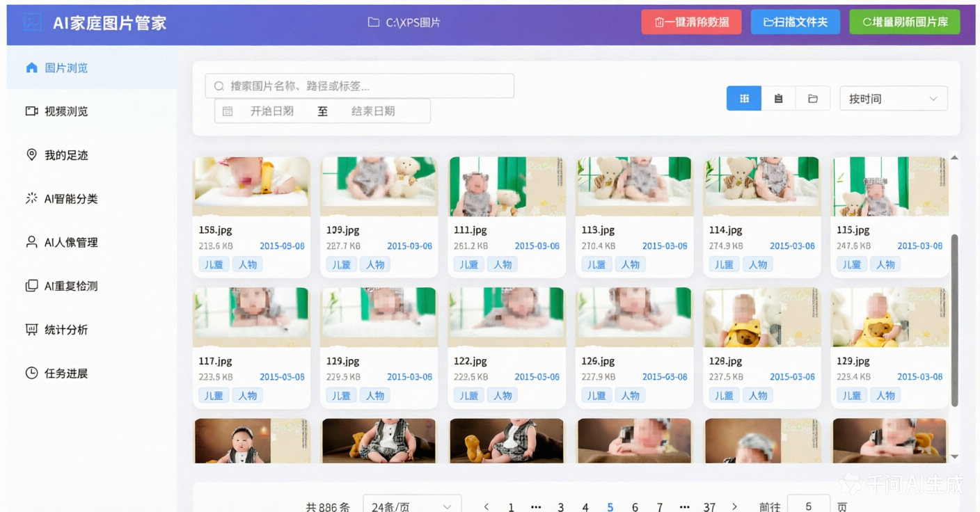
Task: Open thumbnail of 117.jpg
Action: click(x=252, y=317)
